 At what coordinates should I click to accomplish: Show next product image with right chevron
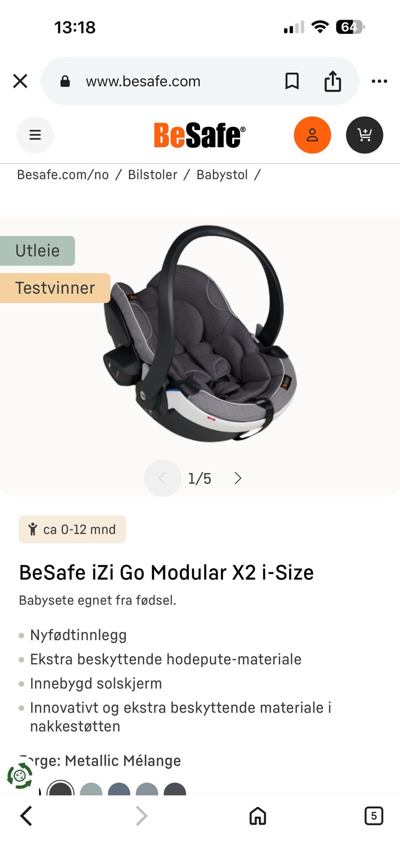238,478
